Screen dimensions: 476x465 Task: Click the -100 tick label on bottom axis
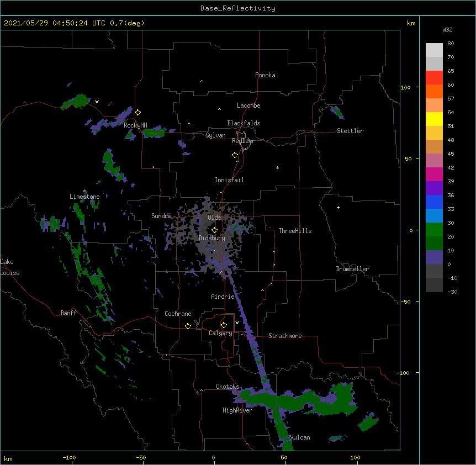(69, 457)
